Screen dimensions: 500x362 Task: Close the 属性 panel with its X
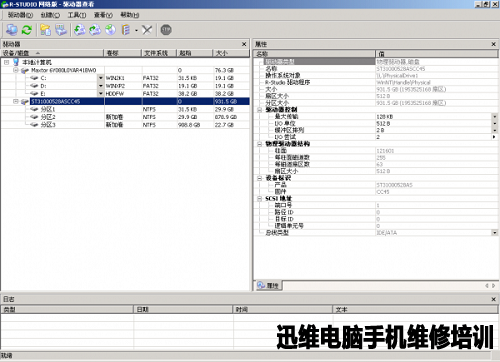click(x=494, y=44)
